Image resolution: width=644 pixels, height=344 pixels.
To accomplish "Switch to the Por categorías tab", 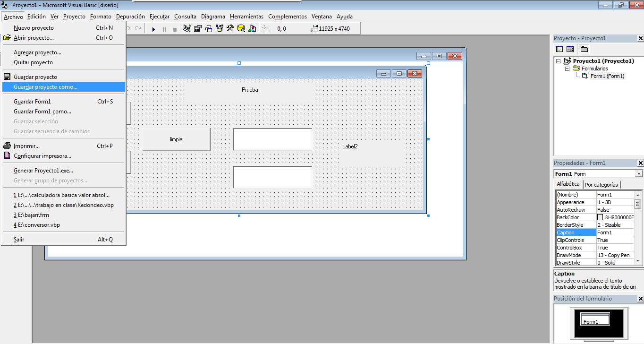I will tap(602, 185).
